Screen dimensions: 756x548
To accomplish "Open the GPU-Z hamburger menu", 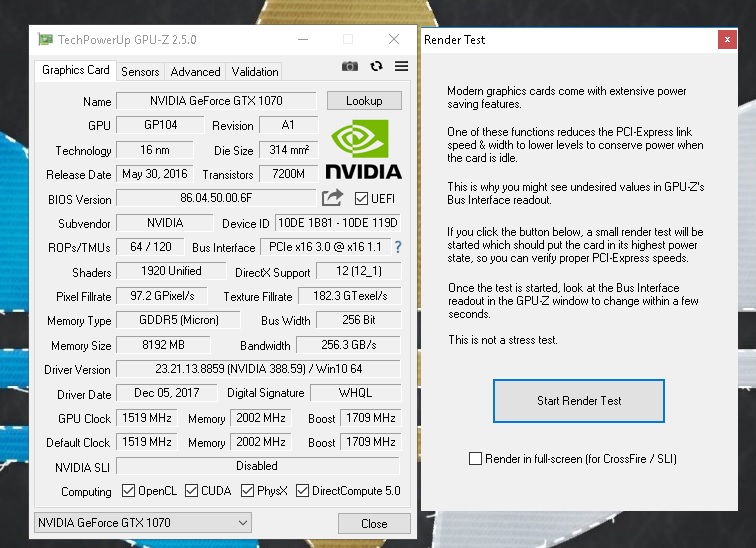I will pos(401,66).
